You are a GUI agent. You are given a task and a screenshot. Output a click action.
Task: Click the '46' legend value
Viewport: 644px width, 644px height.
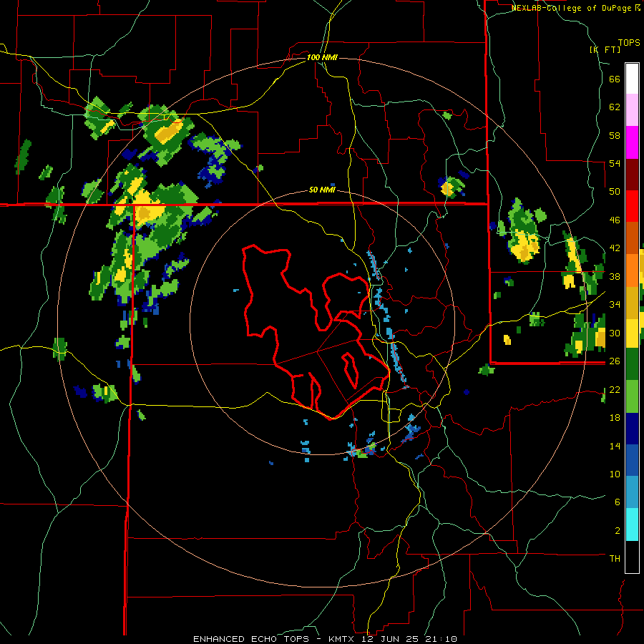tap(615, 220)
